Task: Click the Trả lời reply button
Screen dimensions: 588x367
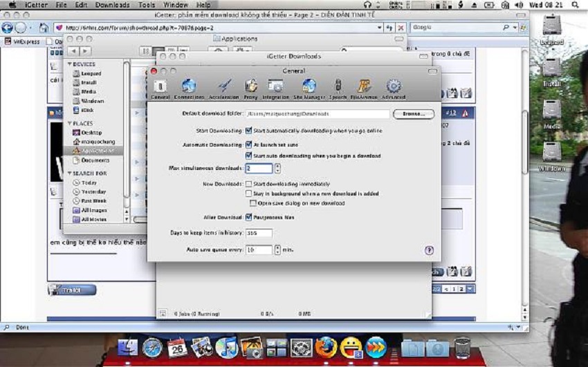Action: click(x=72, y=290)
